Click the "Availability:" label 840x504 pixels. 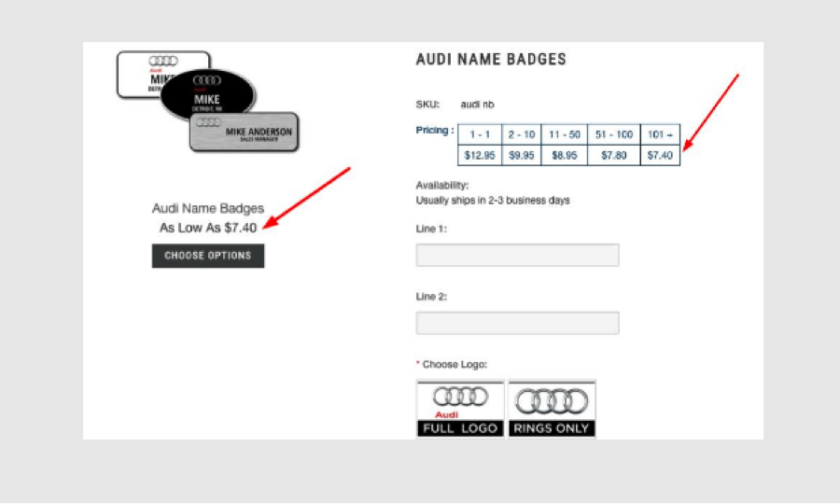pyautogui.click(x=442, y=186)
